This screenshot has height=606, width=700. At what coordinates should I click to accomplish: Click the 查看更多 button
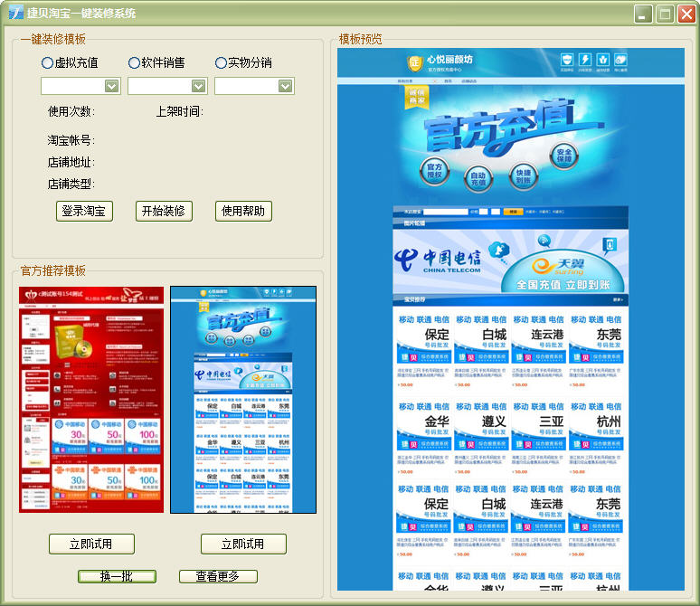(x=218, y=576)
